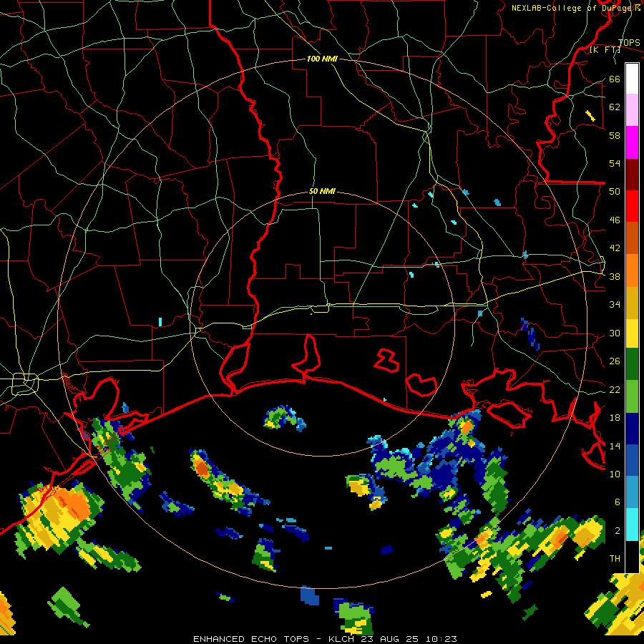Click the "18" scale label

click(x=615, y=418)
